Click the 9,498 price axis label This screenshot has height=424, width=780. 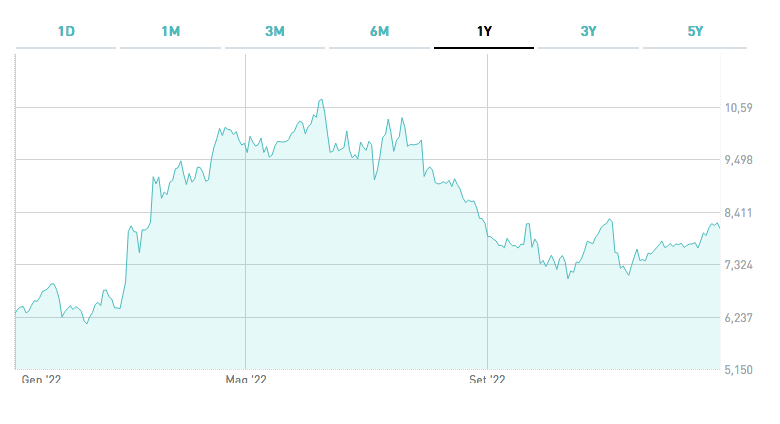(738, 160)
